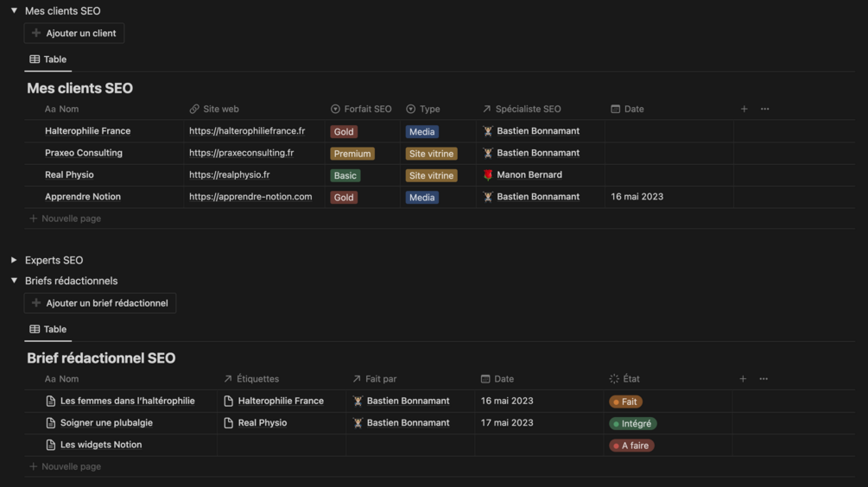Open the Apprendre Notion client page
The height and width of the screenshot is (487, 868).
(83, 197)
